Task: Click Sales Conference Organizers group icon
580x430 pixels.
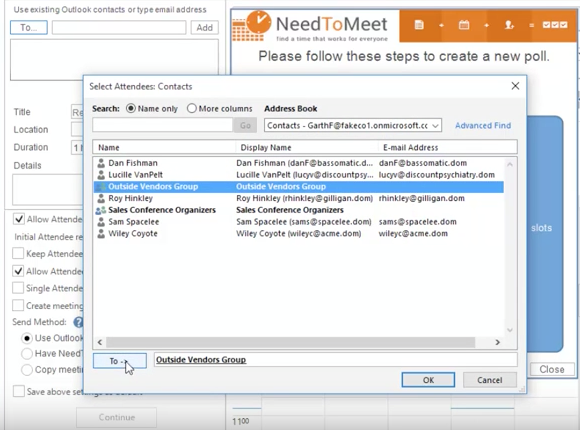Action: coord(100,210)
